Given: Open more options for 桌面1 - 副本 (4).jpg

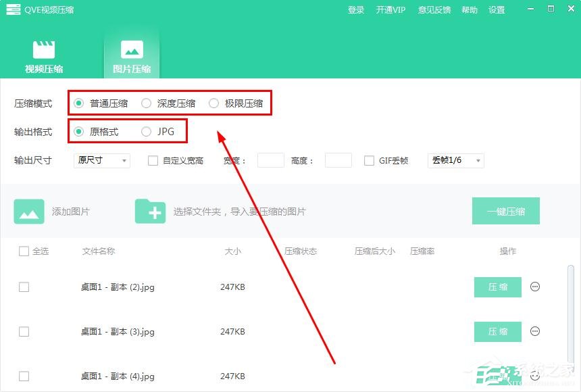Looking at the screenshot, I should click(x=534, y=376).
